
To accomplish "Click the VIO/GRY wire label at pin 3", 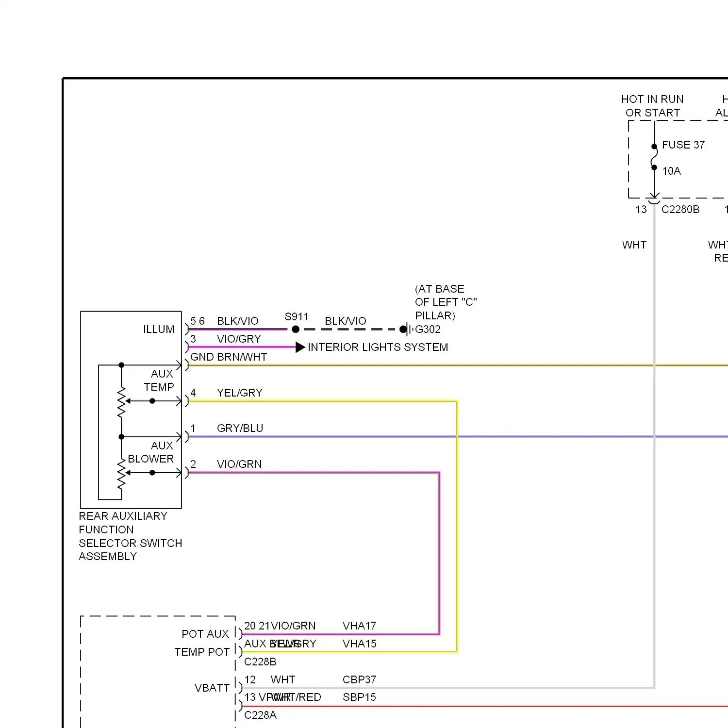I will pyautogui.click(x=239, y=339).
